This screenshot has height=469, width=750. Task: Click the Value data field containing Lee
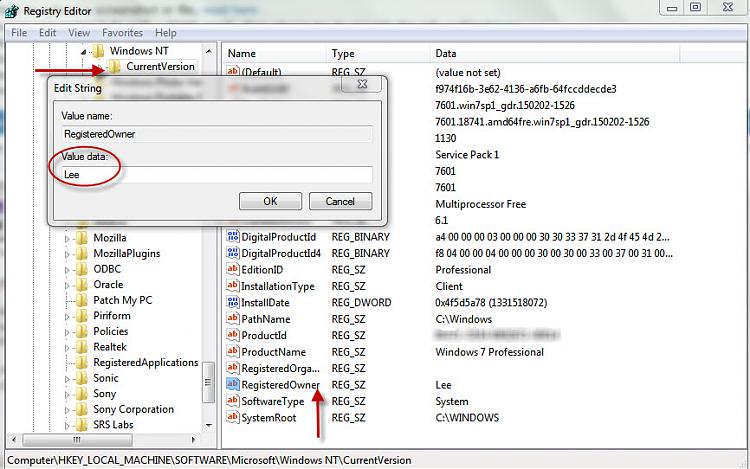pyautogui.click(x=217, y=175)
